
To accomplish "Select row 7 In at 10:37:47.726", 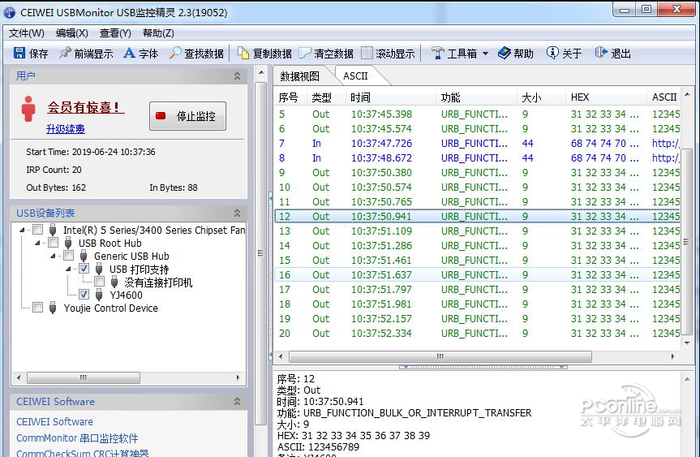I will [x=477, y=143].
